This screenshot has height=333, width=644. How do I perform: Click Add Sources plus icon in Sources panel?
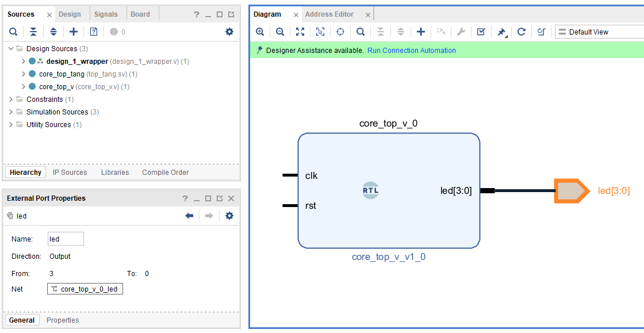coord(74,32)
